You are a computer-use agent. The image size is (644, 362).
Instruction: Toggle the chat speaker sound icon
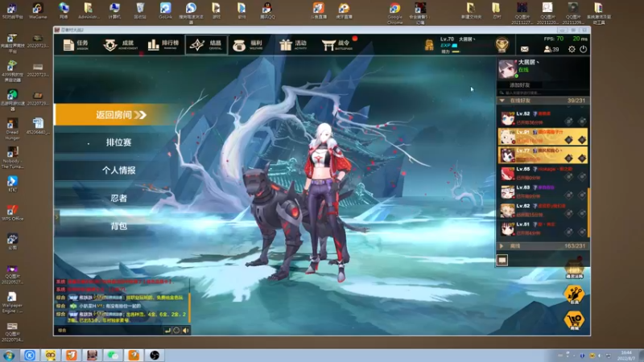tap(186, 331)
